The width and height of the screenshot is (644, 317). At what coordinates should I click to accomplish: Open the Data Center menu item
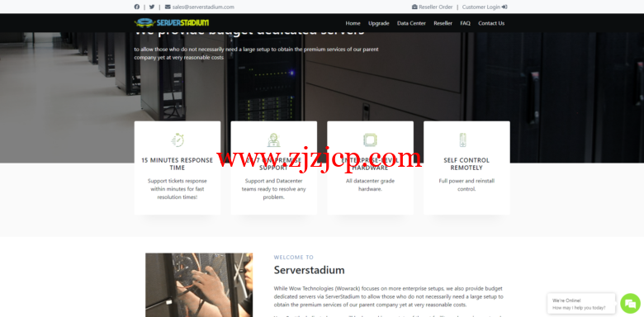[411, 23]
